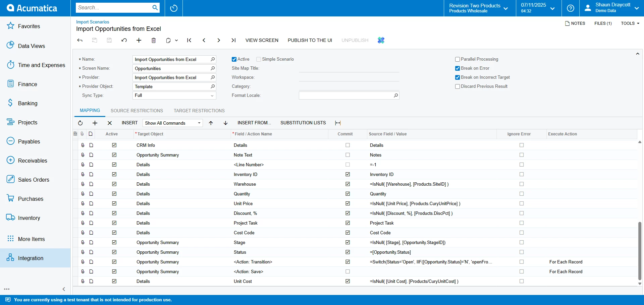Screen dimensions: 644x305
Task: Open the Shaun Draycott user menu
Action: [x=611, y=8]
